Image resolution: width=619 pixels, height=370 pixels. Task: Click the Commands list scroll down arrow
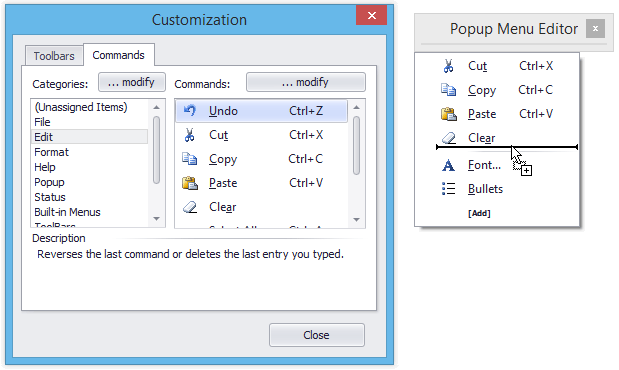click(356, 220)
